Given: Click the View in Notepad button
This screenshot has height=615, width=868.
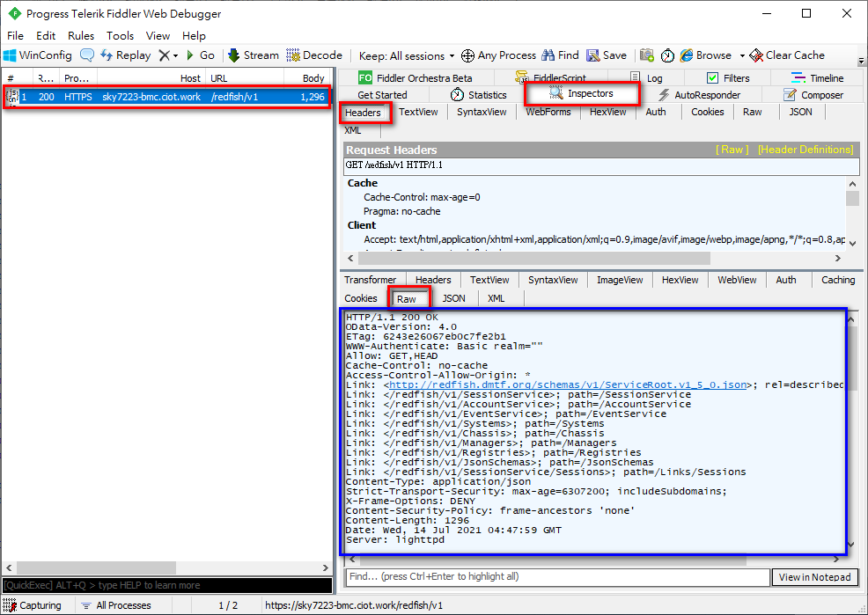Looking at the screenshot, I should [815, 577].
